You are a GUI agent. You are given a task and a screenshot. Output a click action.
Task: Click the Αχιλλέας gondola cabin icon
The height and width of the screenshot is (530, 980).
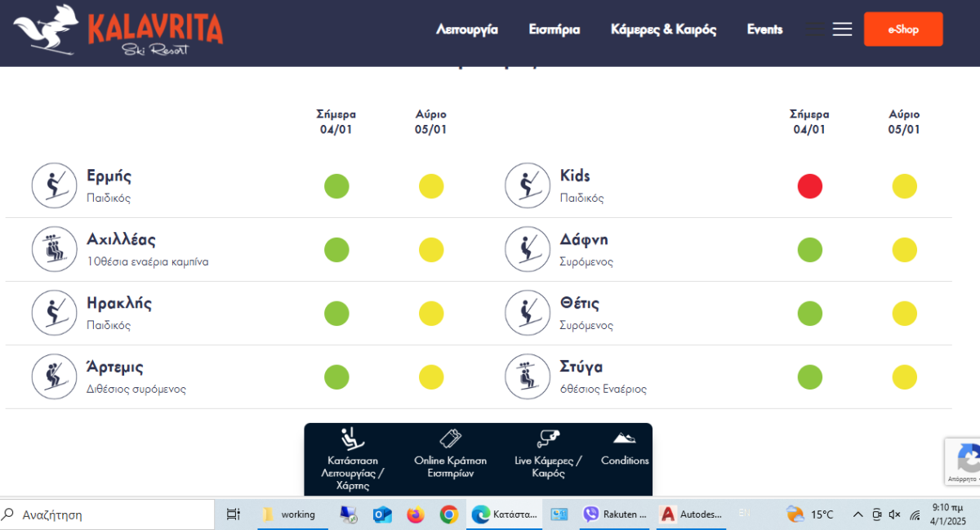point(55,249)
